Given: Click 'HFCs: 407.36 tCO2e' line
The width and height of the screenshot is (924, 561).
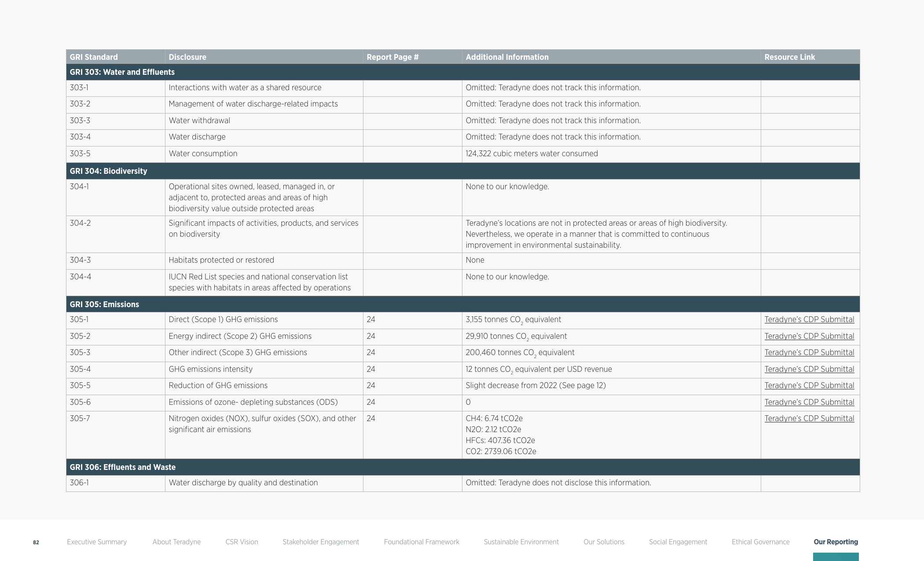Looking at the screenshot, I should pyautogui.click(x=500, y=440).
